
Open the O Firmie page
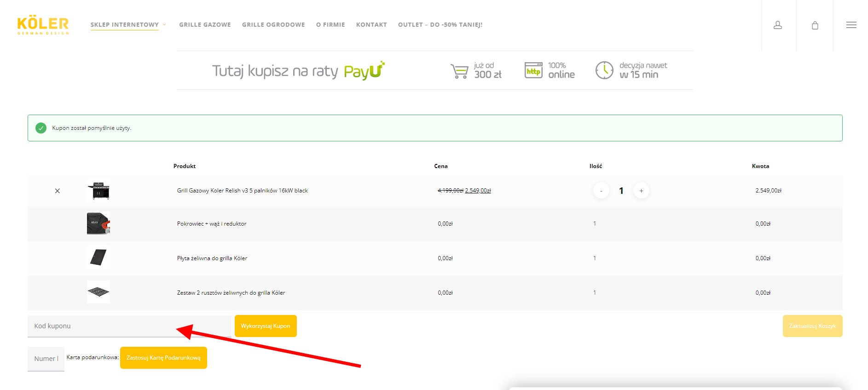point(330,25)
